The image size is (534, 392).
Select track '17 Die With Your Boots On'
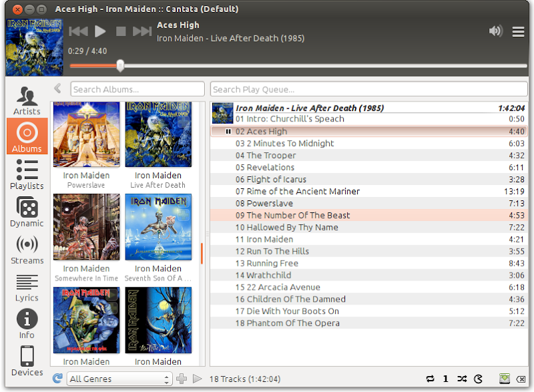(369, 311)
